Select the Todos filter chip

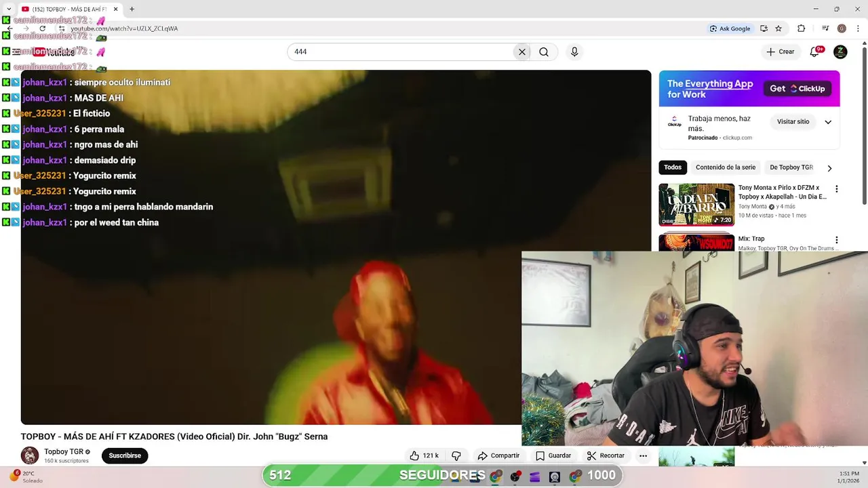point(673,167)
